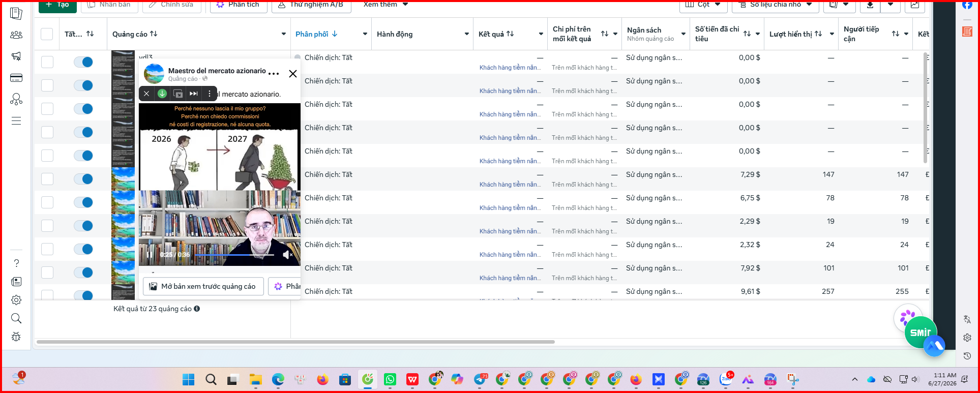The image size is (980, 393).
Task: Open the Hành động column dropdown arrow
Action: [467, 34]
